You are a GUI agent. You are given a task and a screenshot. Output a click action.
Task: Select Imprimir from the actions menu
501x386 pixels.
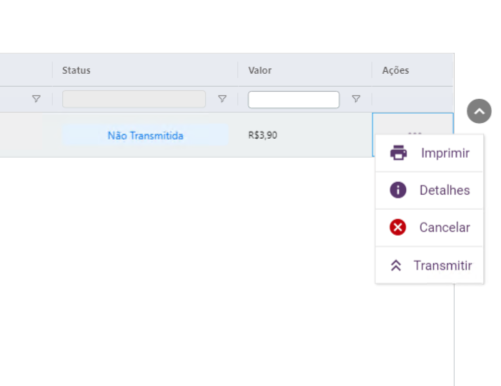[x=429, y=153]
